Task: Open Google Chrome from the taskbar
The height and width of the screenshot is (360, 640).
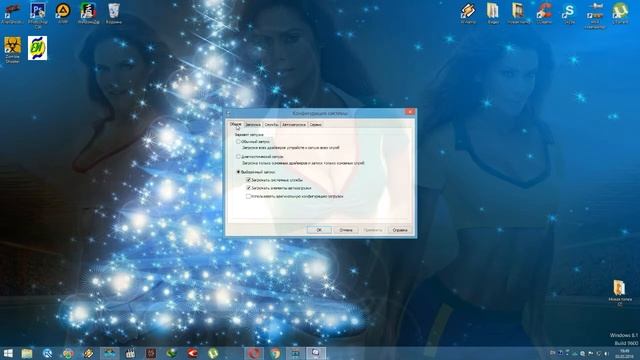Action: (x=275, y=353)
